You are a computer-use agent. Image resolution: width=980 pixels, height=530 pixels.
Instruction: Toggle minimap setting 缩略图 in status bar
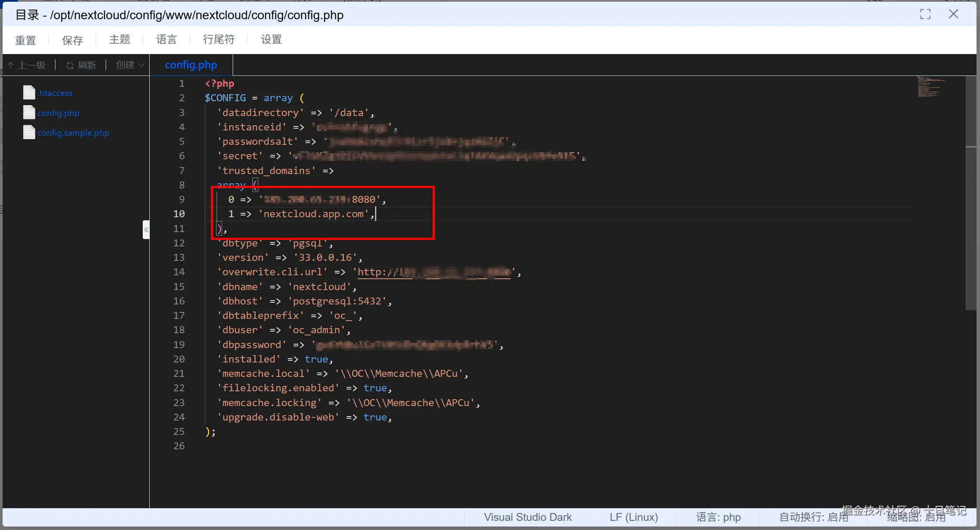(x=916, y=518)
